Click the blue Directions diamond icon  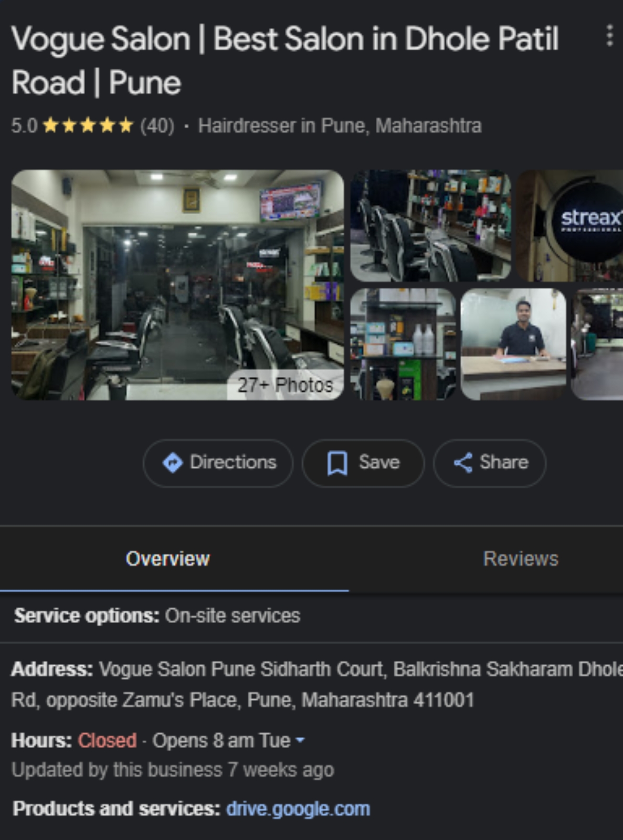(172, 463)
